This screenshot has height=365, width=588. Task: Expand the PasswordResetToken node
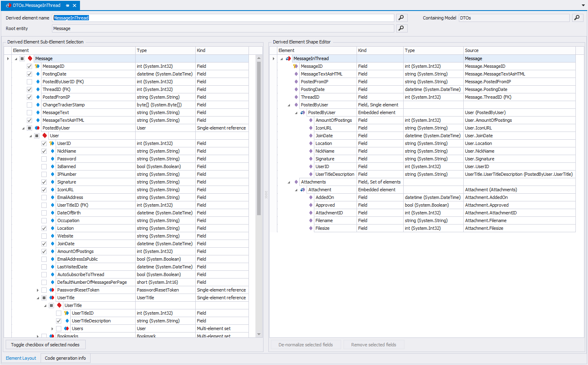38,290
